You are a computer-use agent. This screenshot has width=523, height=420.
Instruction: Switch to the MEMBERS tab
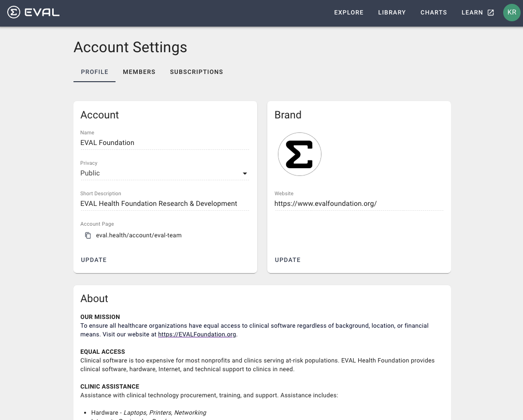tap(139, 72)
